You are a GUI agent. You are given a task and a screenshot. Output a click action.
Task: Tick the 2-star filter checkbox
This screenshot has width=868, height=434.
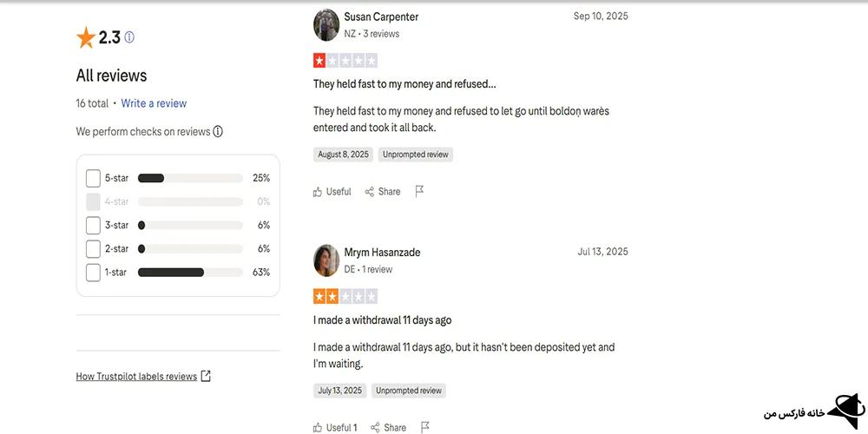tap(94, 249)
